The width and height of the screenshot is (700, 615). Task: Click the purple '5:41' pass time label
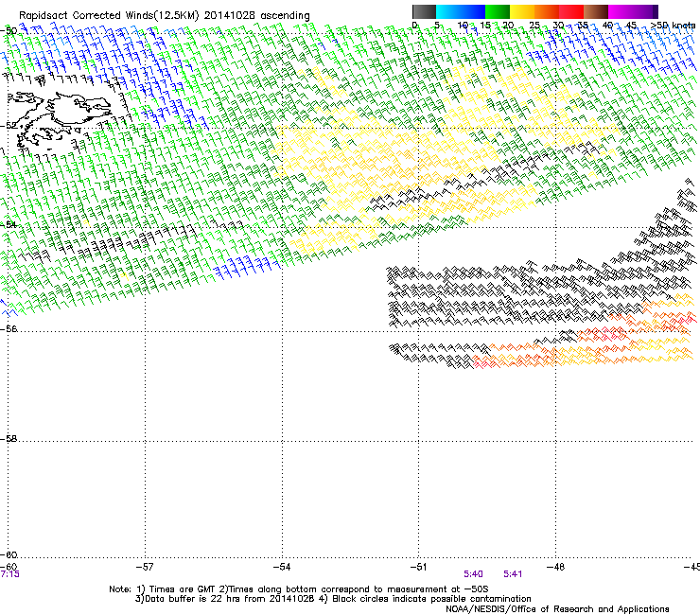coord(513,574)
